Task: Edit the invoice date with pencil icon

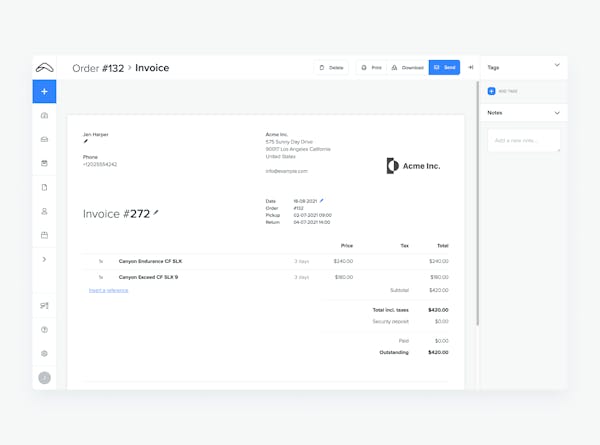Action: coord(321,200)
